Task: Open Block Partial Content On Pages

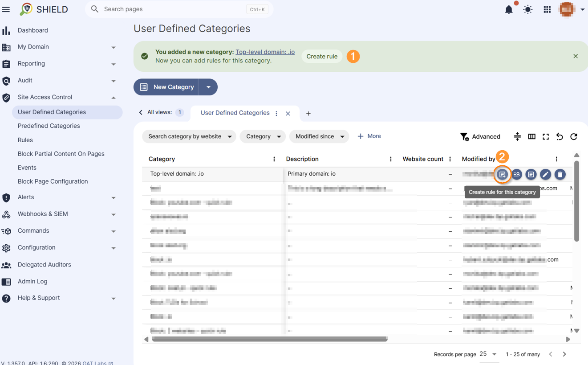Action: coord(61,154)
